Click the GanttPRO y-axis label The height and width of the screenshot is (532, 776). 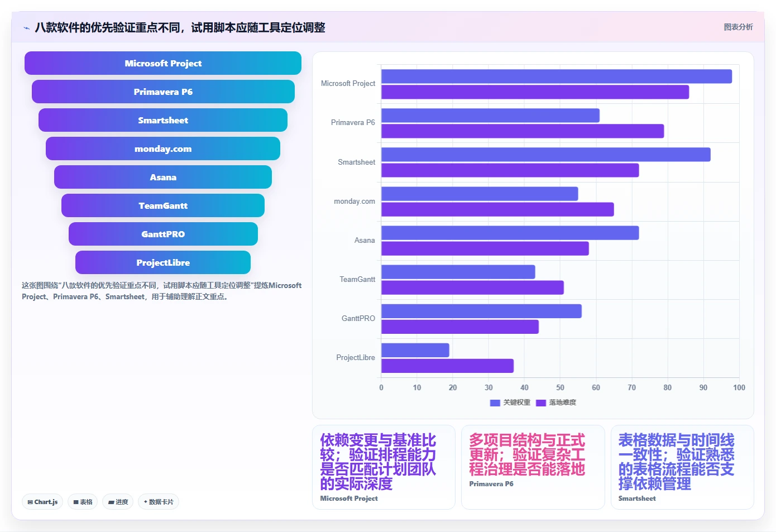point(358,319)
